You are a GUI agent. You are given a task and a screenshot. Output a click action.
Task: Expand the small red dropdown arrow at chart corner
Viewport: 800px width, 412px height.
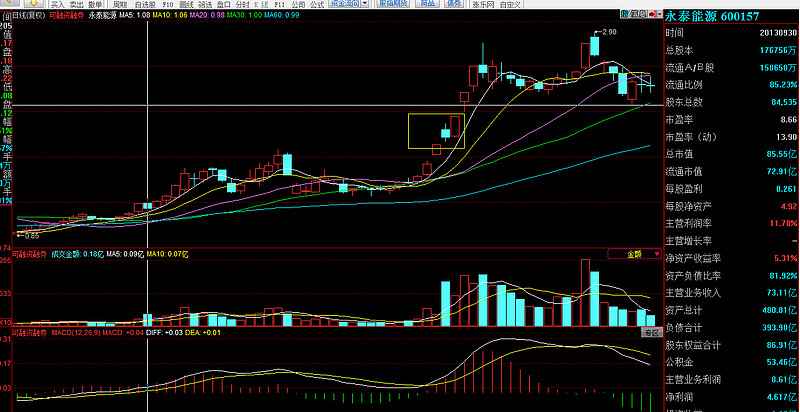(x=660, y=15)
